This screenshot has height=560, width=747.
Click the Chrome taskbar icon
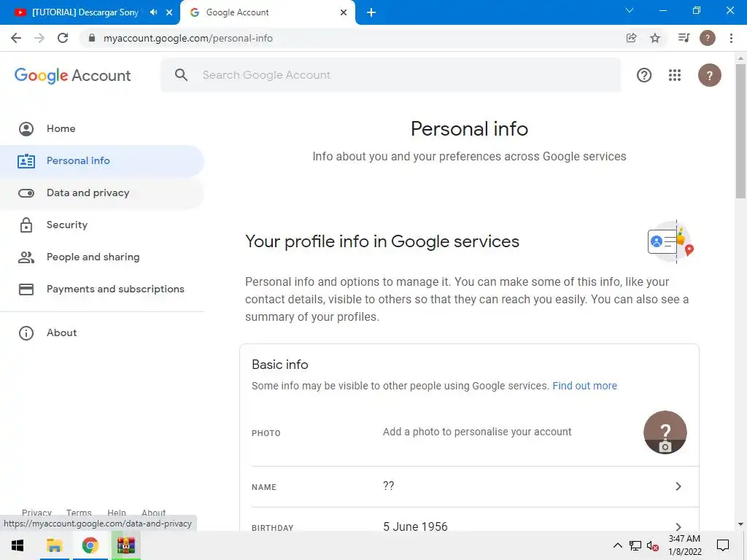point(90,545)
